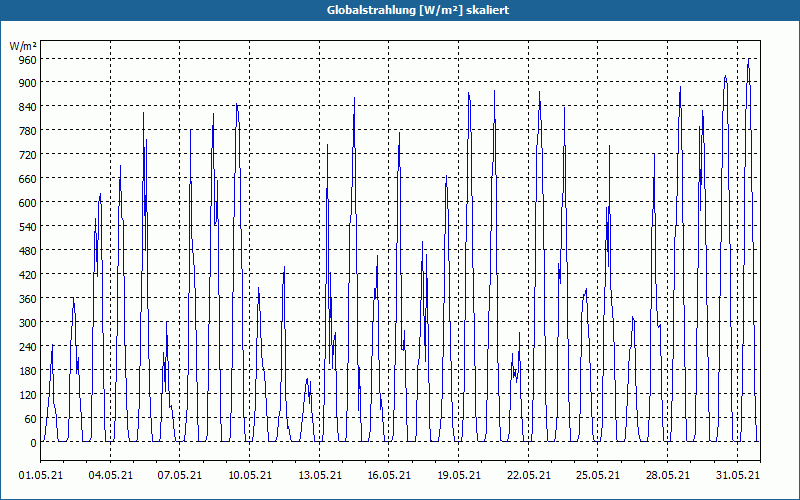Select the 360 y-axis value
This screenshot has width=800, height=500.
28,298
